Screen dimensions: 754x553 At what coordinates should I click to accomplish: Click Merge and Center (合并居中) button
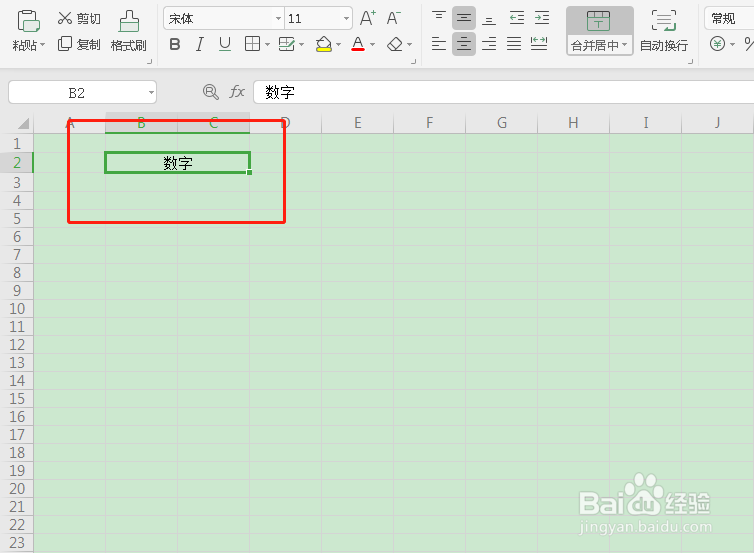[x=600, y=31]
